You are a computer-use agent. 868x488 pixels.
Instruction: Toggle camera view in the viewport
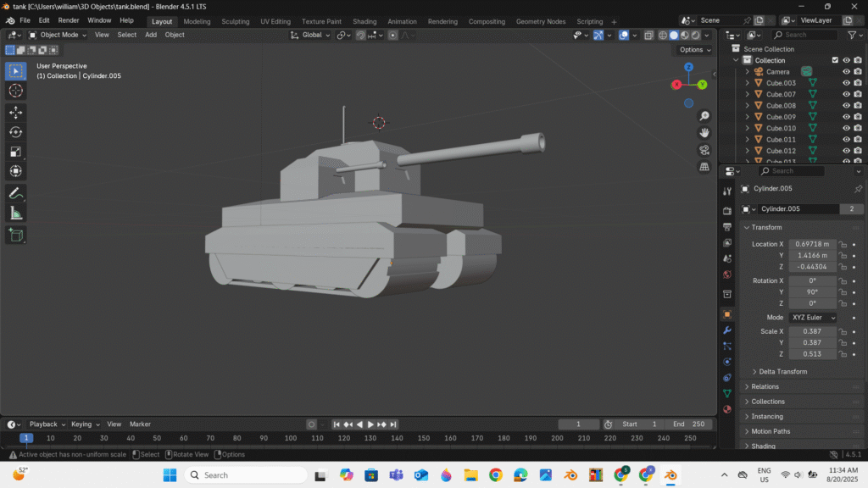[x=704, y=150]
